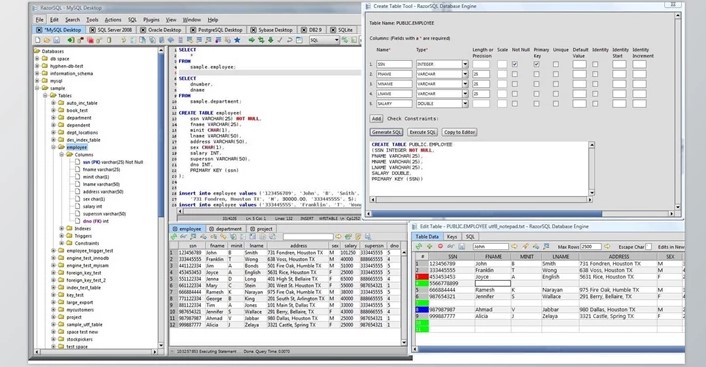
Task: Open the SQL dropdown in main toolbar
Action: pyautogui.click(x=337, y=40)
